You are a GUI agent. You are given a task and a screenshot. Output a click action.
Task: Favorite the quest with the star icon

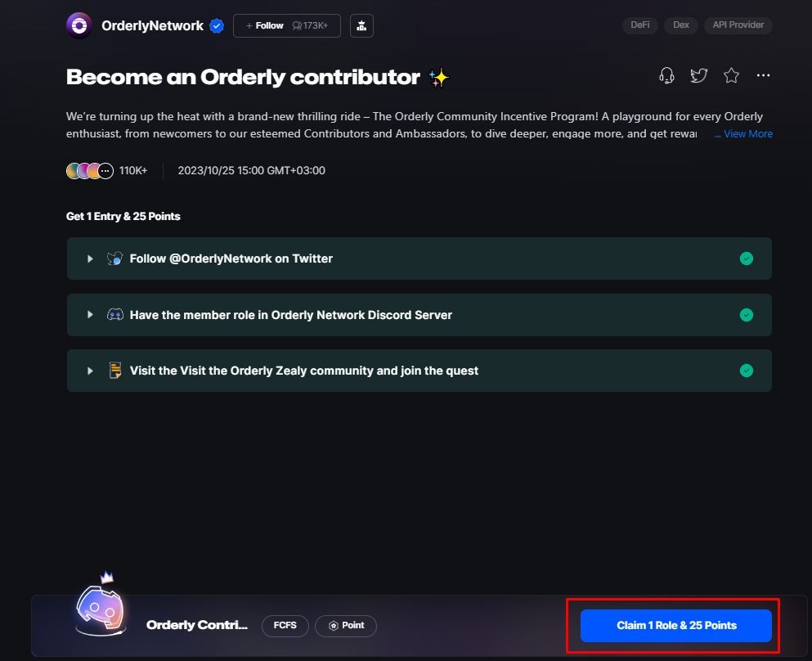coord(731,75)
